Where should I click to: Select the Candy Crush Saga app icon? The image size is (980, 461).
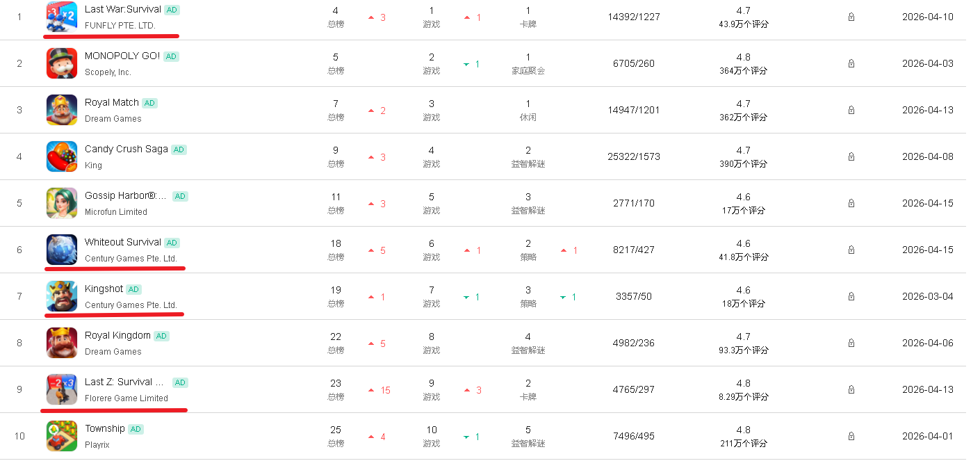pyautogui.click(x=61, y=156)
